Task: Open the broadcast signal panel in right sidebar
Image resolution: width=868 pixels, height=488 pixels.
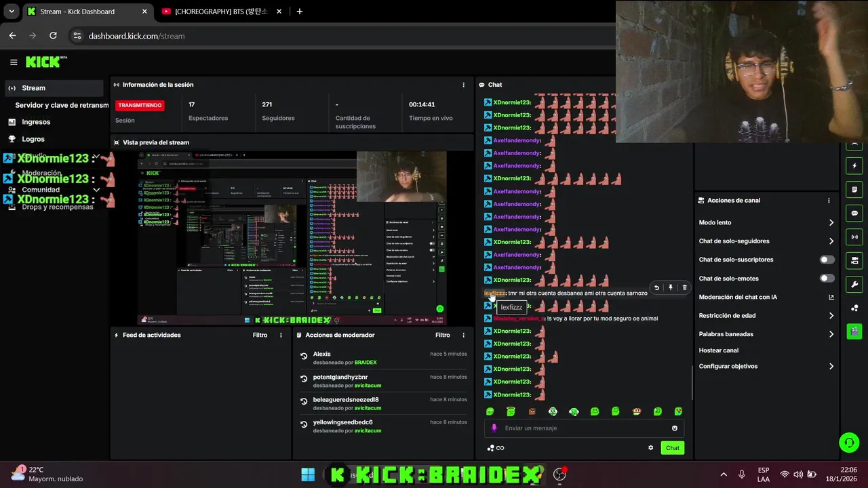Action: pos(854,237)
